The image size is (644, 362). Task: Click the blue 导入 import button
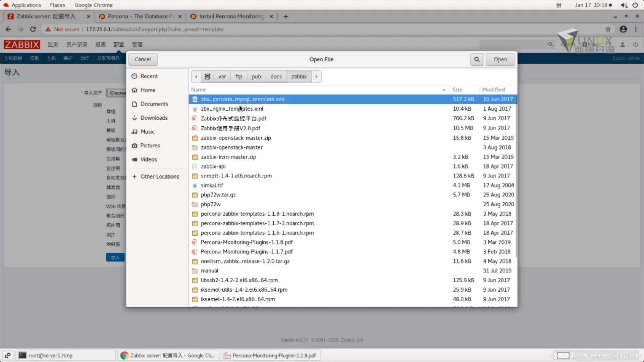click(115, 257)
